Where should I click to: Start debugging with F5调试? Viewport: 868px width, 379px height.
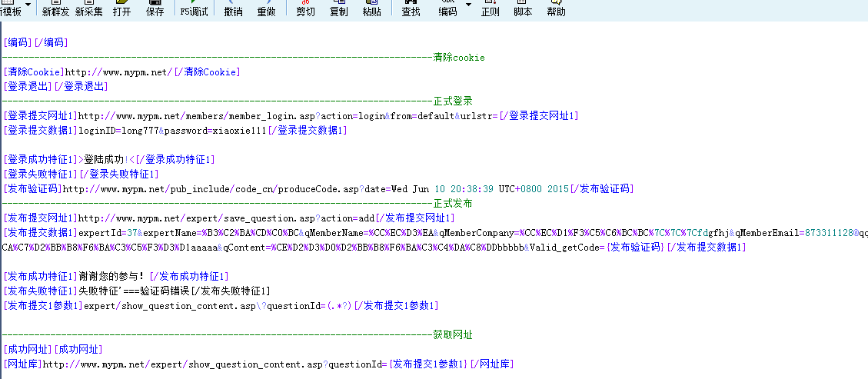click(194, 8)
